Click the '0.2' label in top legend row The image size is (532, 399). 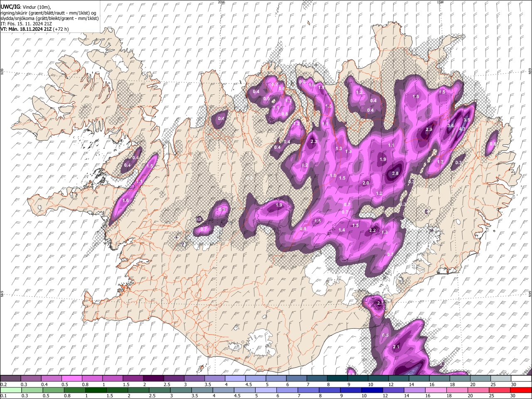pyautogui.click(x=3, y=384)
